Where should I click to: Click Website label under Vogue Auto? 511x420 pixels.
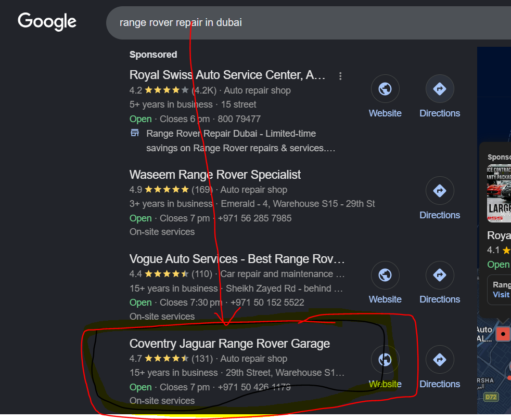(x=385, y=299)
